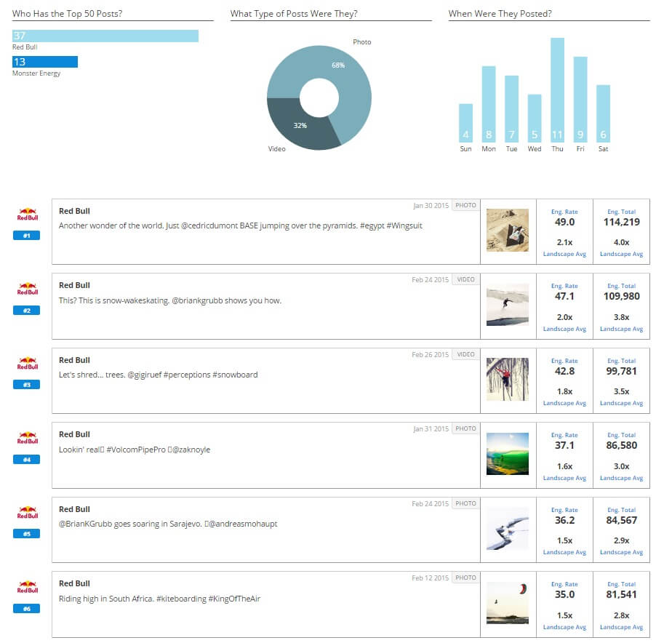The height and width of the screenshot is (643, 672).
Task: Select the Sunday bar with 4 posts
Action: (x=466, y=123)
